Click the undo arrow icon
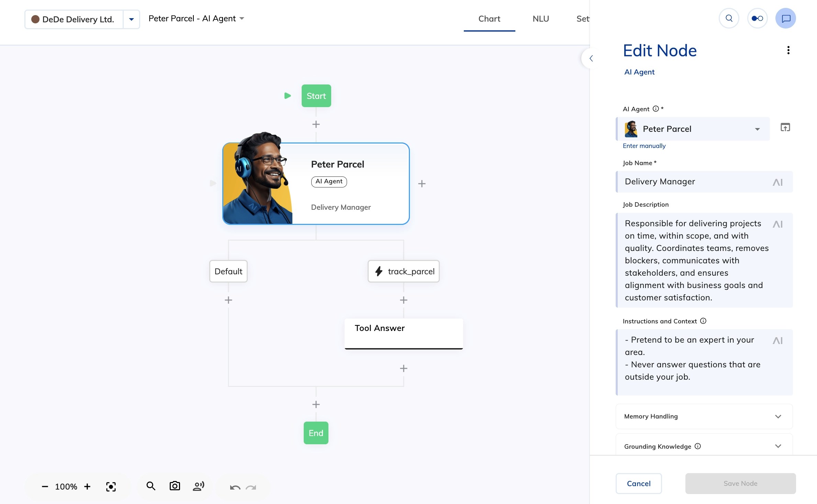This screenshot has width=817, height=504. click(235, 487)
